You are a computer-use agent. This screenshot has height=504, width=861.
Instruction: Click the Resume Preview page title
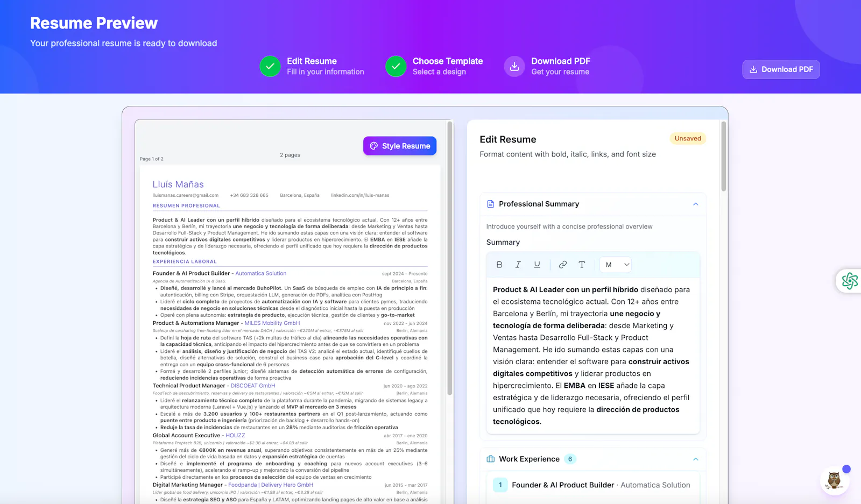tap(94, 23)
